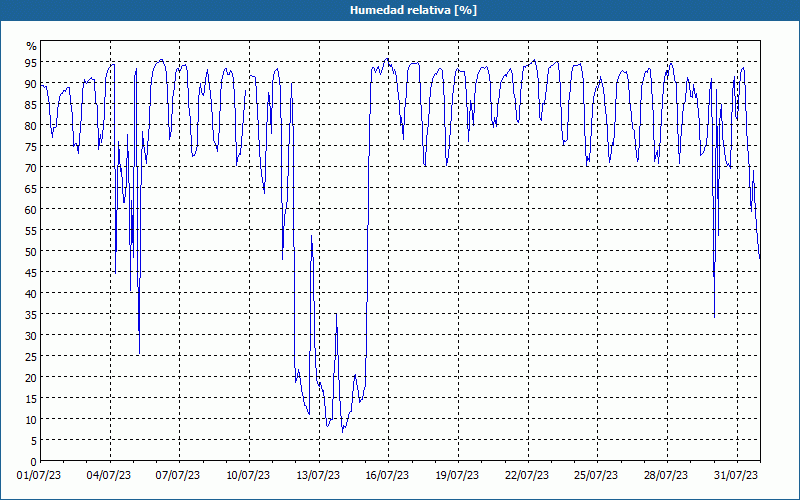Click the 19/07/23 date label
Image resolution: width=800 pixels, height=500 pixels.
(458, 475)
